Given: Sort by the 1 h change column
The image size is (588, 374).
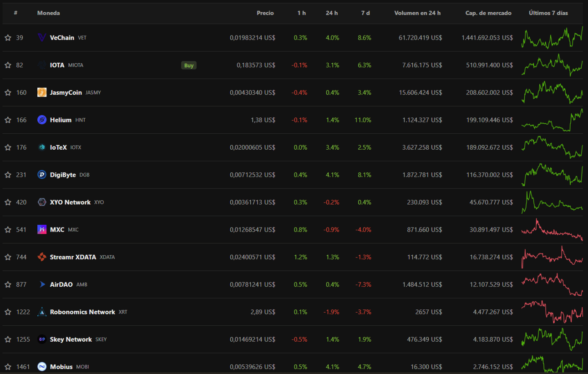Looking at the screenshot, I should click(x=302, y=13).
